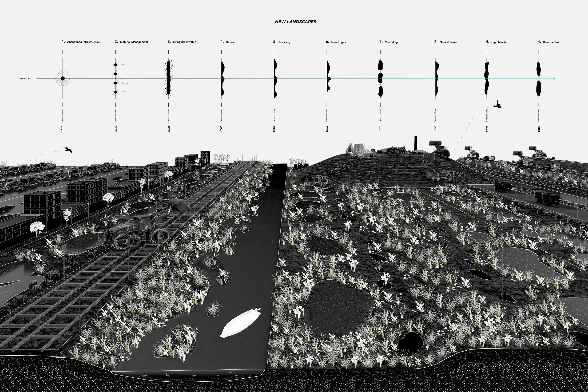Click the Living Breakwater speckled column icon
The height and width of the screenshot is (392, 588).
168,78
